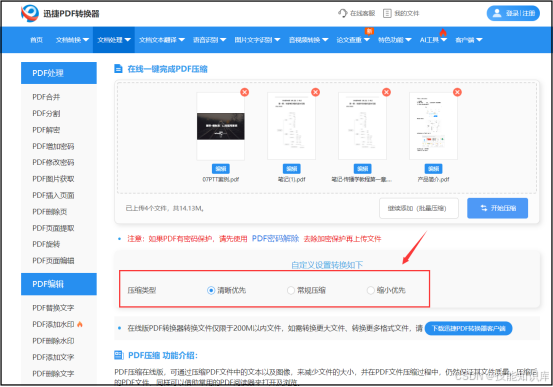Image resolution: width=553 pixels, height=387 pixels.
Task: Click 编辑 button under 笔记-传播学教程 file
Action: [363, 169]
